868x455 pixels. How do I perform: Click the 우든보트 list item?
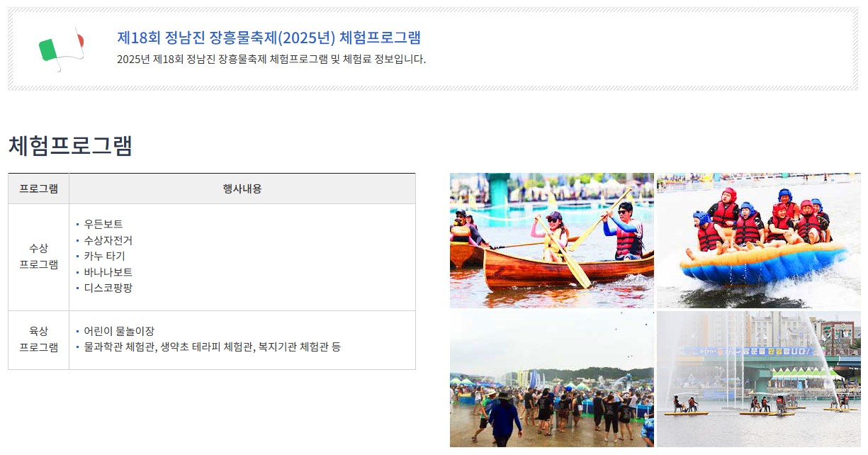tap(103, 224)
